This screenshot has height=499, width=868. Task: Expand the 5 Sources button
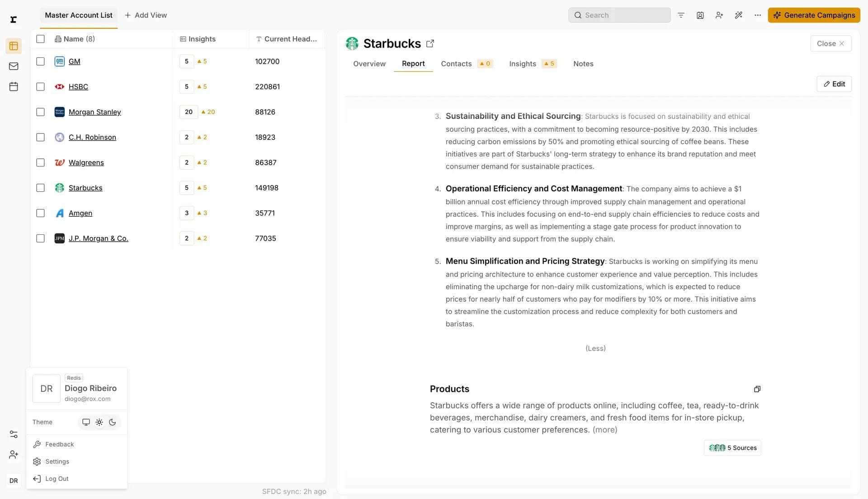point(732,448)
